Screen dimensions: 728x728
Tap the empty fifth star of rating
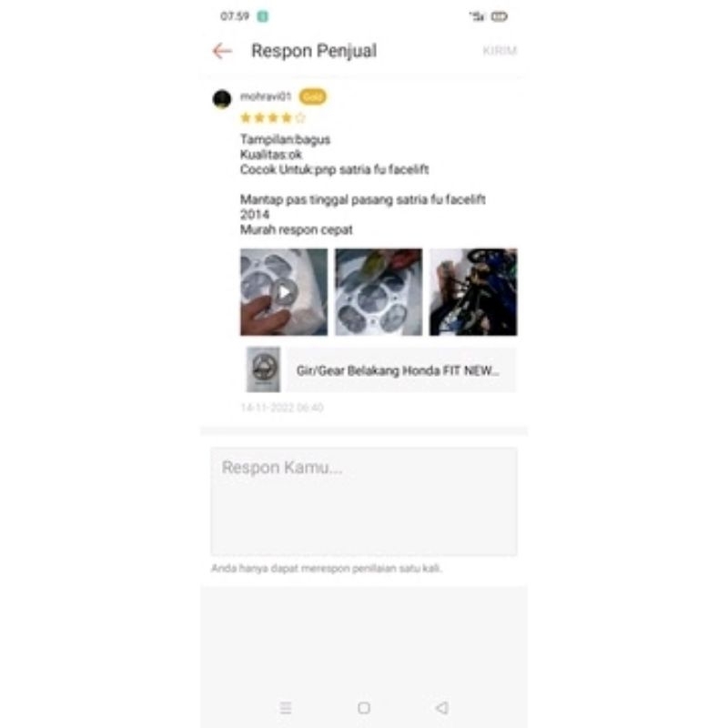click(x=300, y=118)
